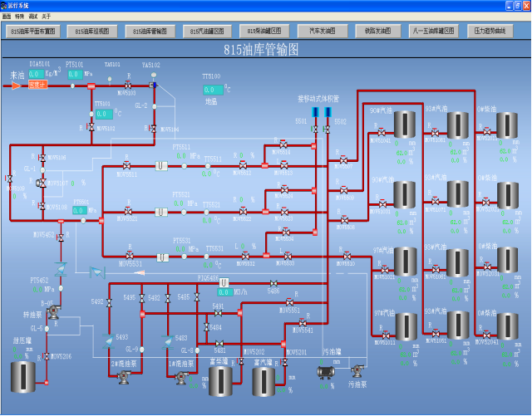Image resolution: width=532 pixels, height=416 pixels.
Task: Click the MOV5521 valve icon
Action: 129,212
